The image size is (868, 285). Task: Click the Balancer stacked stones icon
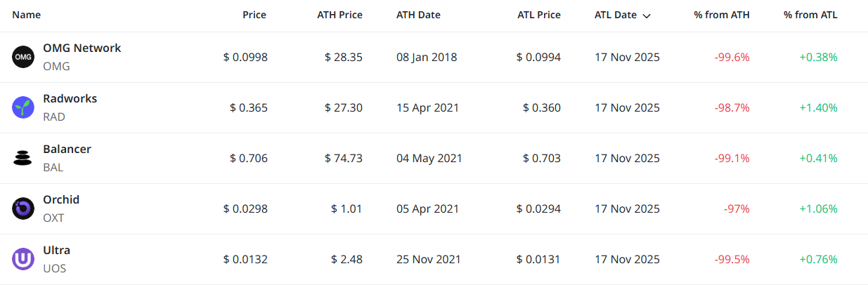point(23,158)
